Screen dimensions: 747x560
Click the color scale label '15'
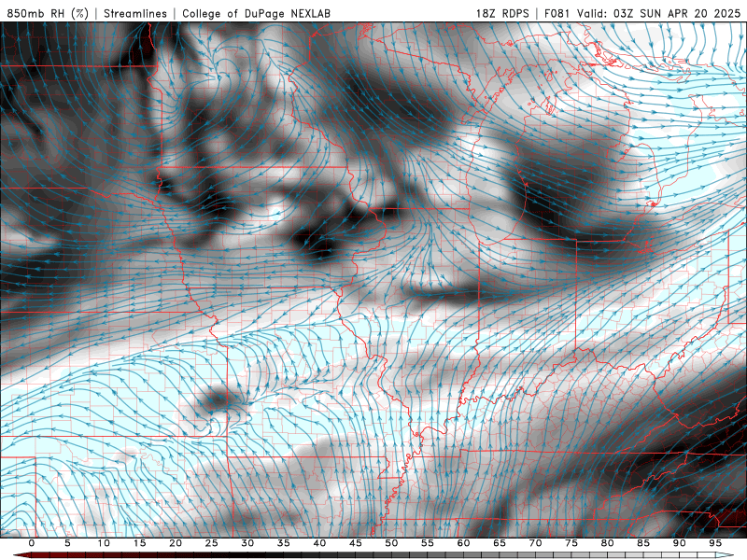[139, 543]
